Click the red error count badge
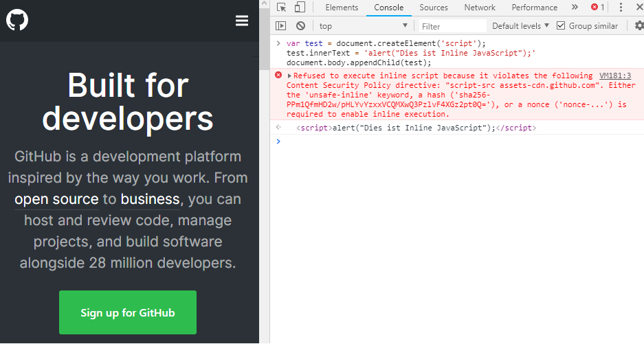Image resolution: width=644 pixels, height=344 pixels. click(x=597, y=8)
